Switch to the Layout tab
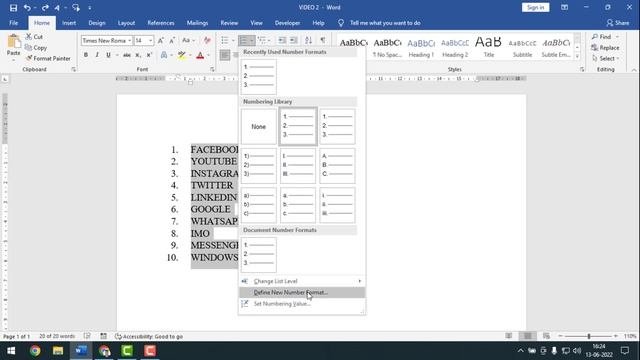The height and width of the screenshot is (360, 640). tap(127, 23)
